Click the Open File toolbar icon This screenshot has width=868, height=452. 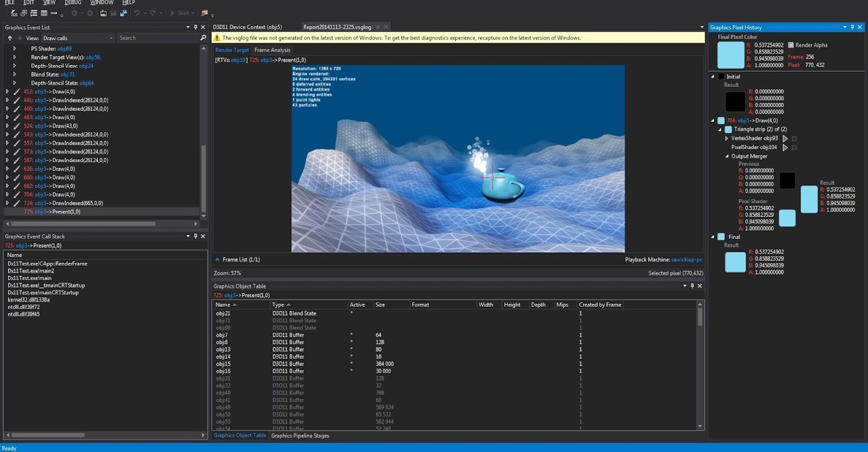[103, 13]
